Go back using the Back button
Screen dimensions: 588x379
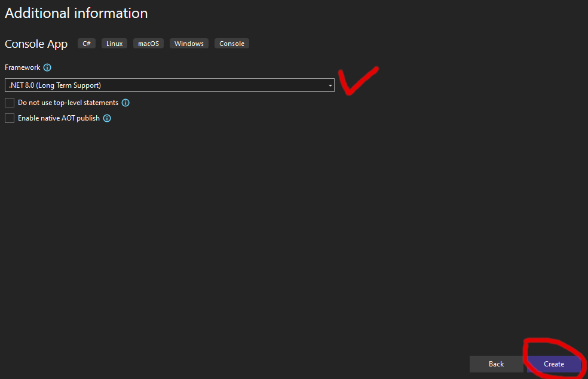[496, 364]
